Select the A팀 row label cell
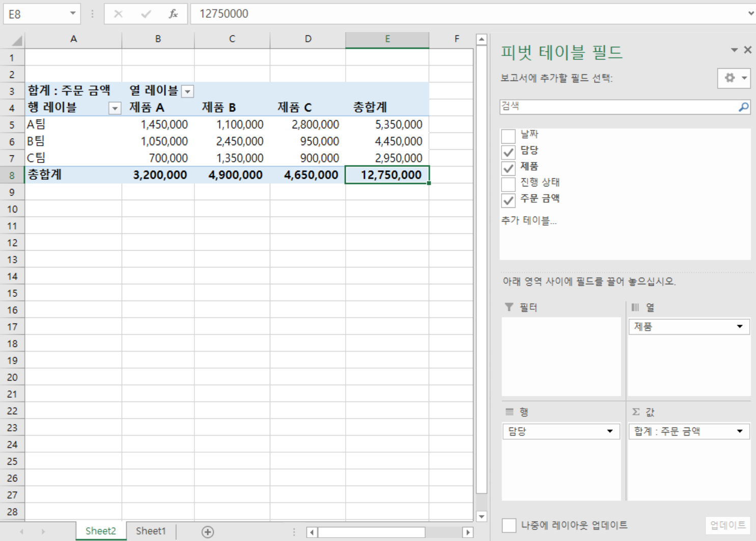The width and height of the screenshot is (756, 541). click(x=73, y=125)
